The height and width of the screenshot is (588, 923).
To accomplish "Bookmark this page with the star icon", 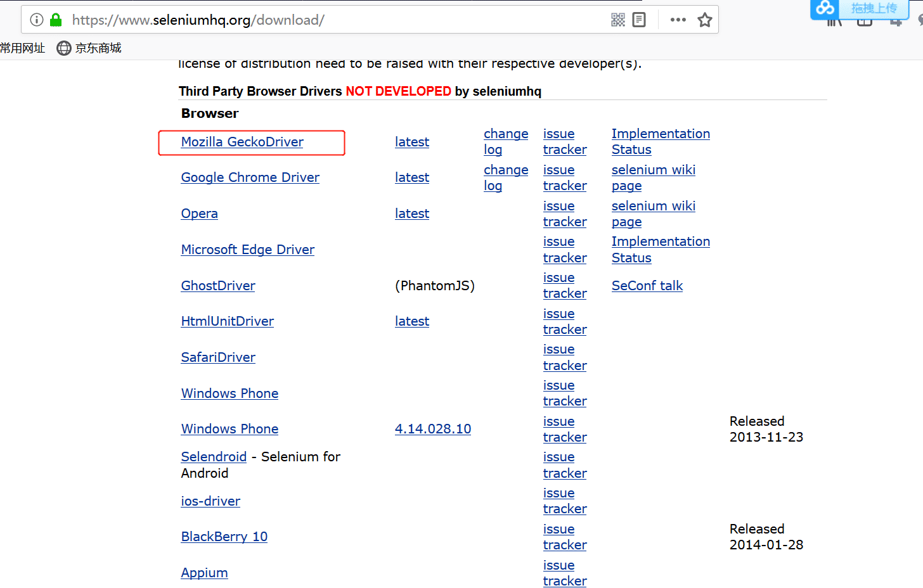I will (705, 20).
